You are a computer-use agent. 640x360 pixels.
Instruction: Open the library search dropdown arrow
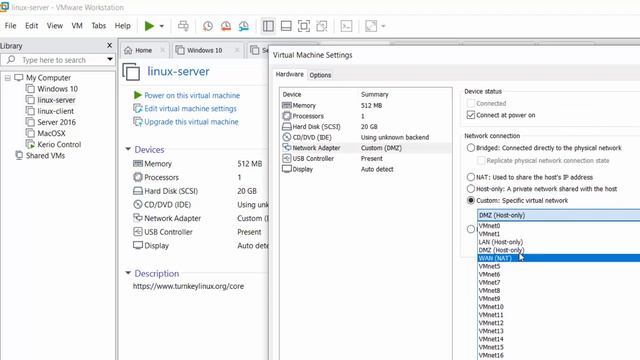pos(110,60)
